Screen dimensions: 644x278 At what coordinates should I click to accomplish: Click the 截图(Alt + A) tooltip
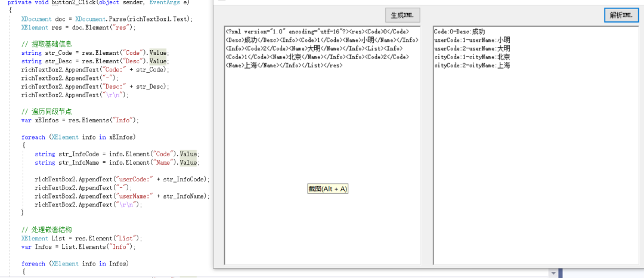point(327,189)
